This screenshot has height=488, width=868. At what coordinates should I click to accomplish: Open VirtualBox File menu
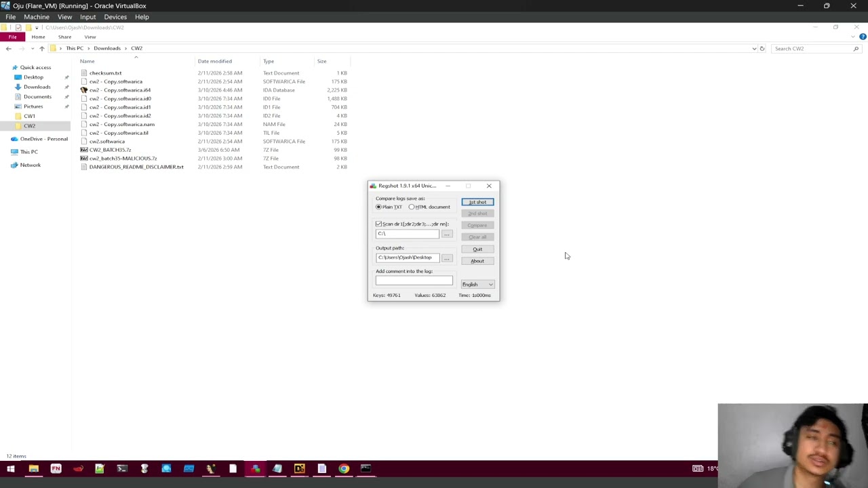pos(11,17)
